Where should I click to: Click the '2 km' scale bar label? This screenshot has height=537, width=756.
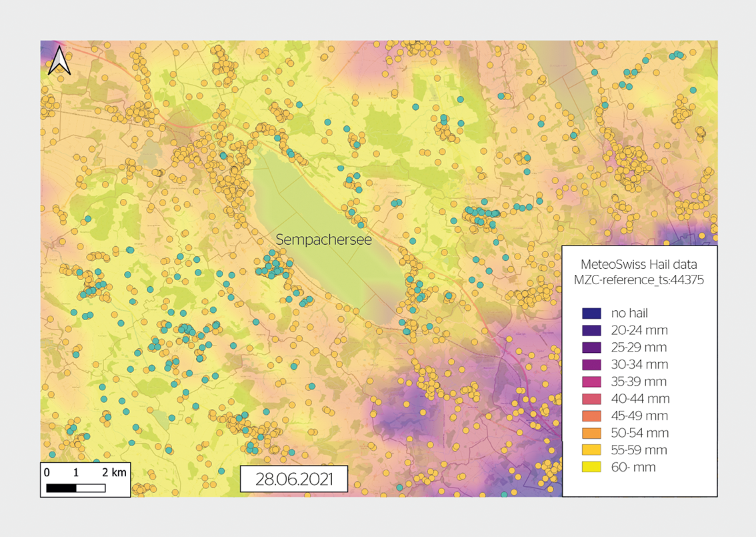pos(114,472)
